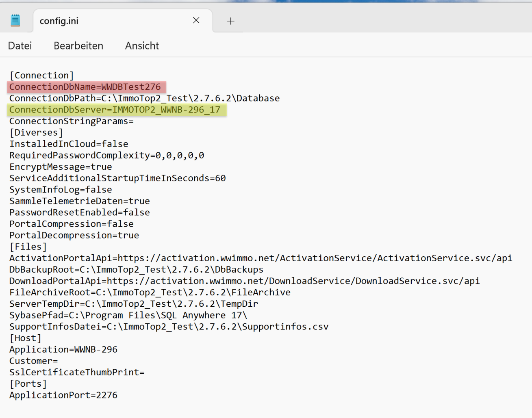Click the [Connection] section header
532x418 pixels.
click(x=42, y=75)
